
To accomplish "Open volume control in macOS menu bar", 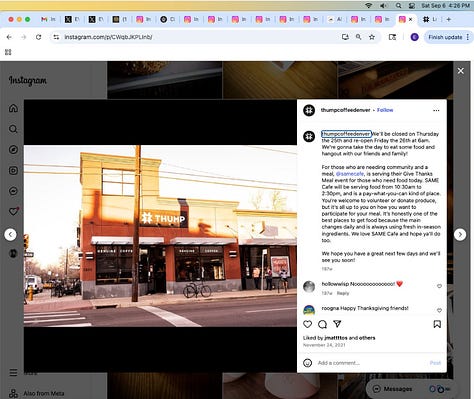I will [383, 6].
